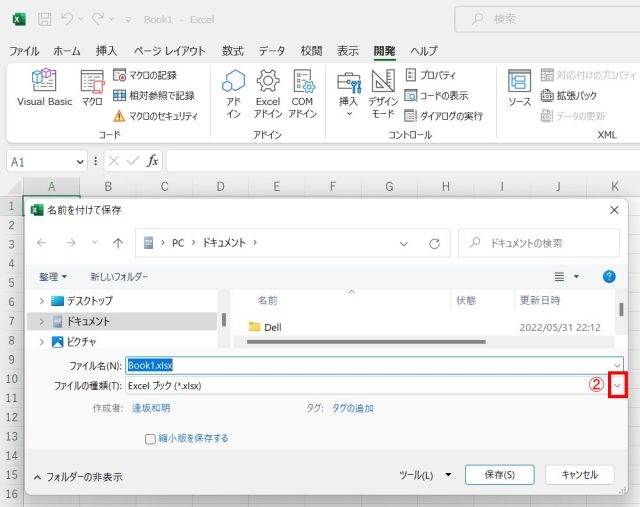
Task: Open the Tools dropdown menu
Action: (x=425, y=475)
